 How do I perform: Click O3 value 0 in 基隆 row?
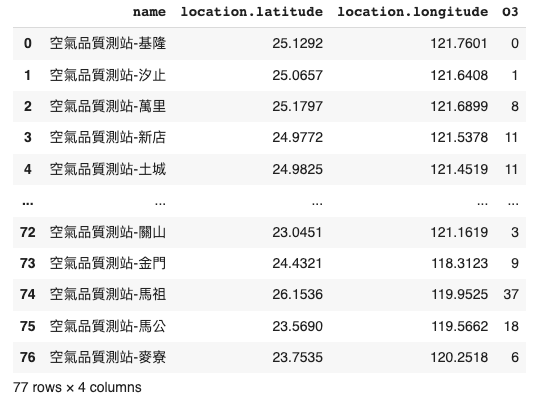(515, 44)
